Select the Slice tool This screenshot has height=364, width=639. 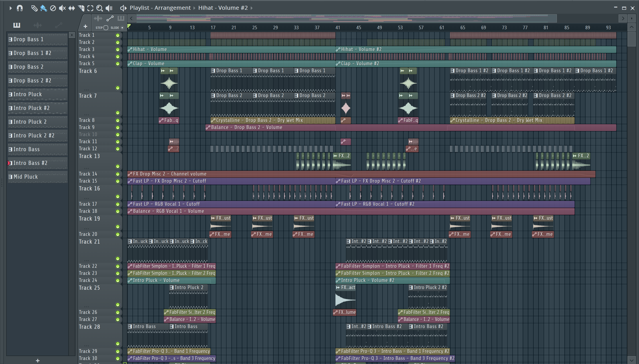pyautogui.click(x=81, y=8)
